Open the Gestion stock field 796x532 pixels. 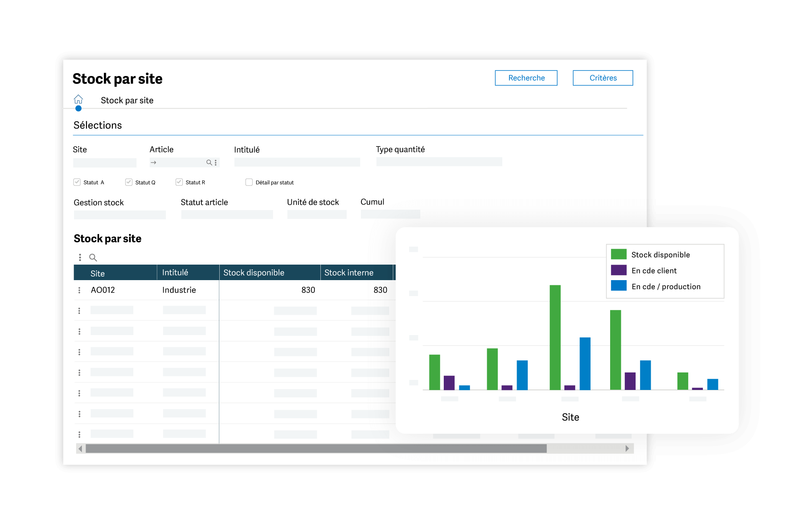pyautogui.click(x=120, y=215)
